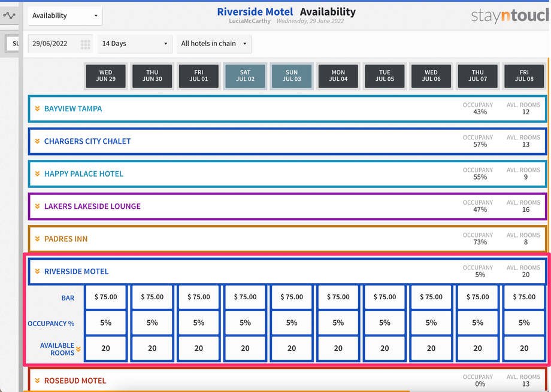Click the 5% occupancy cell for Jul 04

(x=338, y=323)
